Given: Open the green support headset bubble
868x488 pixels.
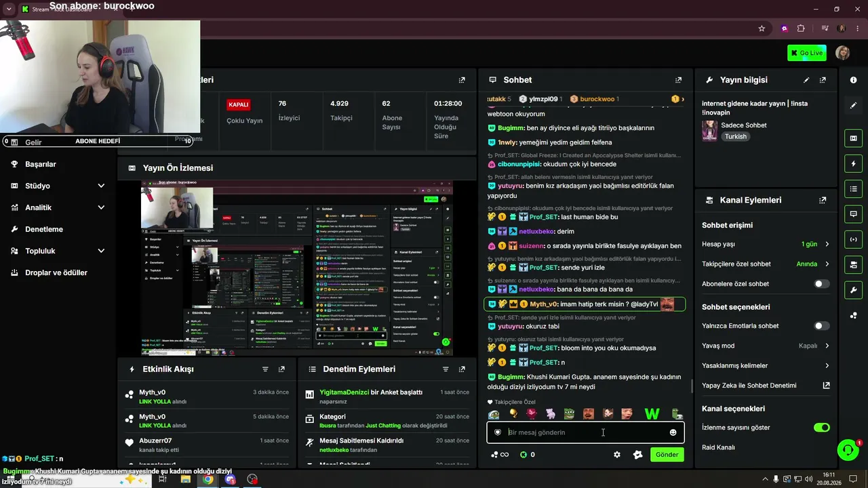Looking at the screenshot, I should click(x=847, y=450).
